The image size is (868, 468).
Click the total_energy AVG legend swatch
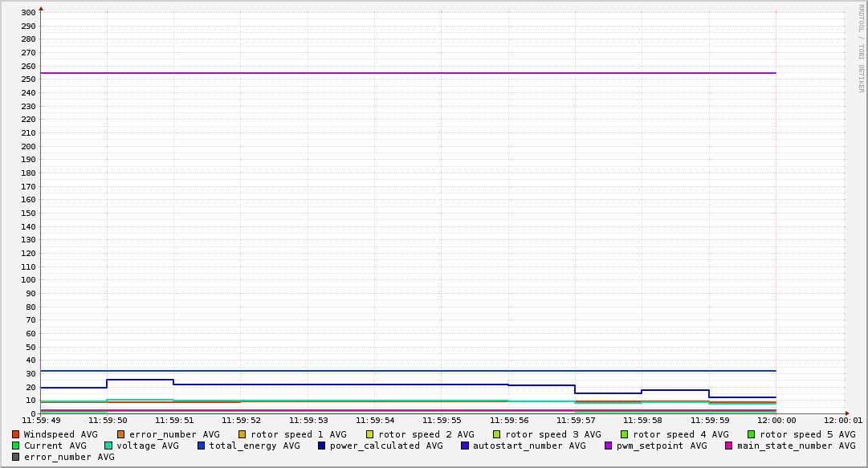click(x=202, y=446)
